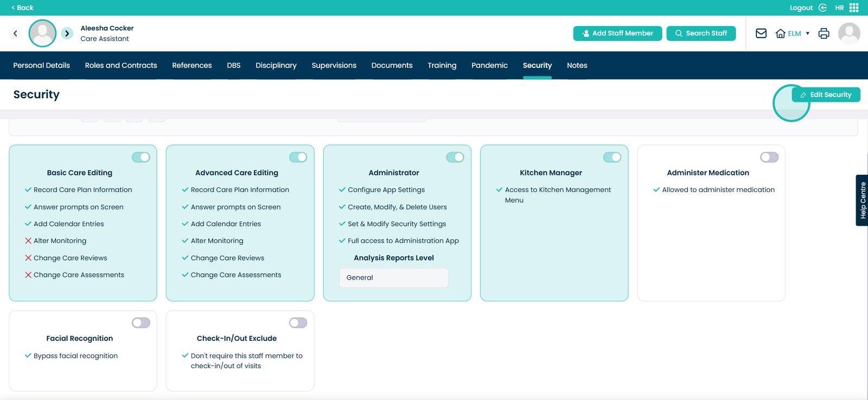Open the Training tab
The height and width of the screenshot is (400, 868).
[442, 65]
